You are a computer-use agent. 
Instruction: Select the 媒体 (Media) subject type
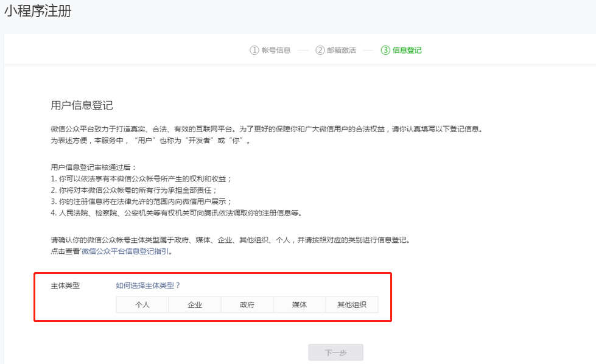click(299, 304)
